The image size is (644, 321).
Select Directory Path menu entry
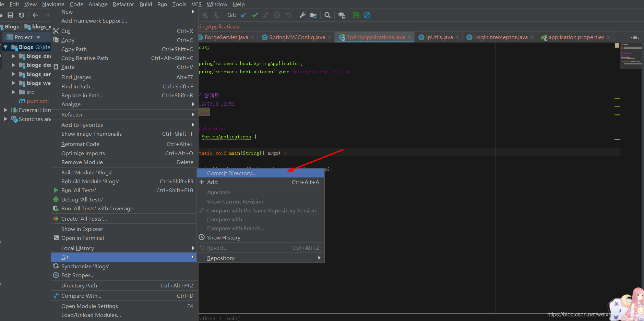124,285
